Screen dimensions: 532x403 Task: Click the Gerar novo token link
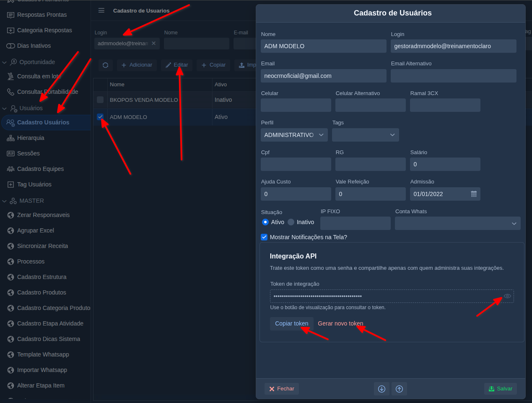click(x=340, y=323)
